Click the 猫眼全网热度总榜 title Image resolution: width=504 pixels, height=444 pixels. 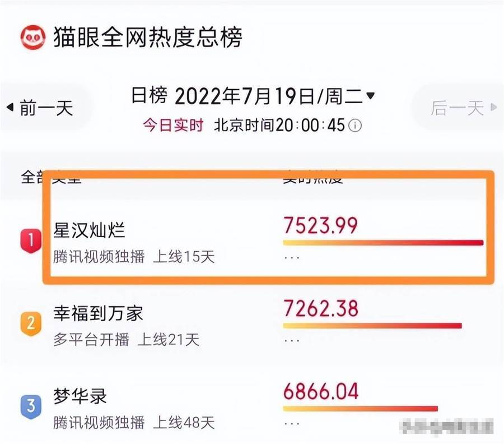click(147, 38)
